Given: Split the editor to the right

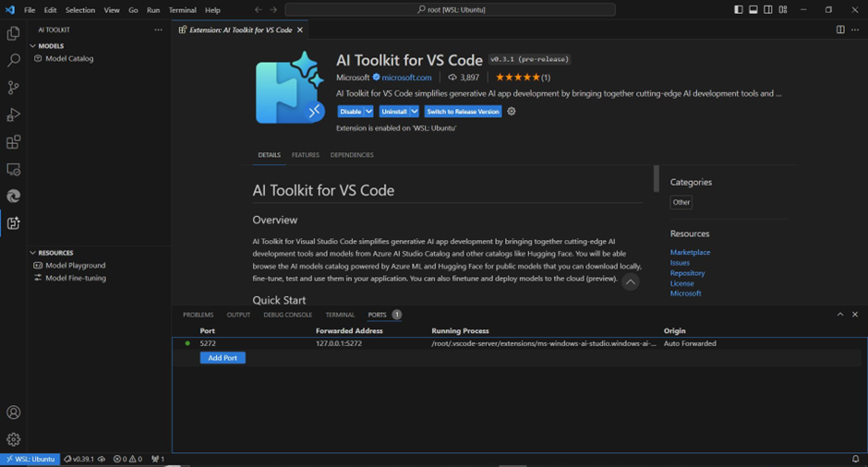Looking at the screenshot, I should click(840, 30).
